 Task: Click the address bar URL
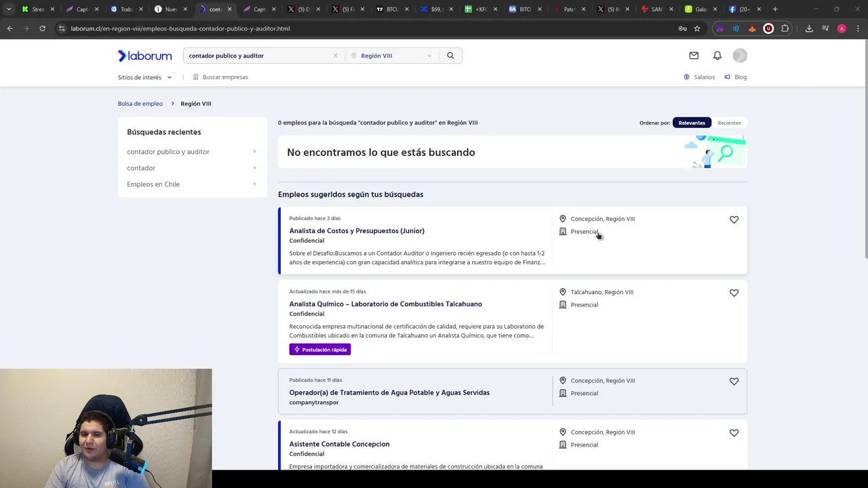click(180, 28)
